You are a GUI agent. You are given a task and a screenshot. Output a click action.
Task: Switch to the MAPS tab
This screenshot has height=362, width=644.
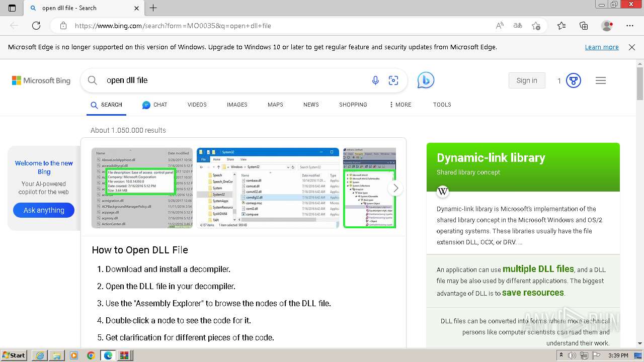point(275,105)
